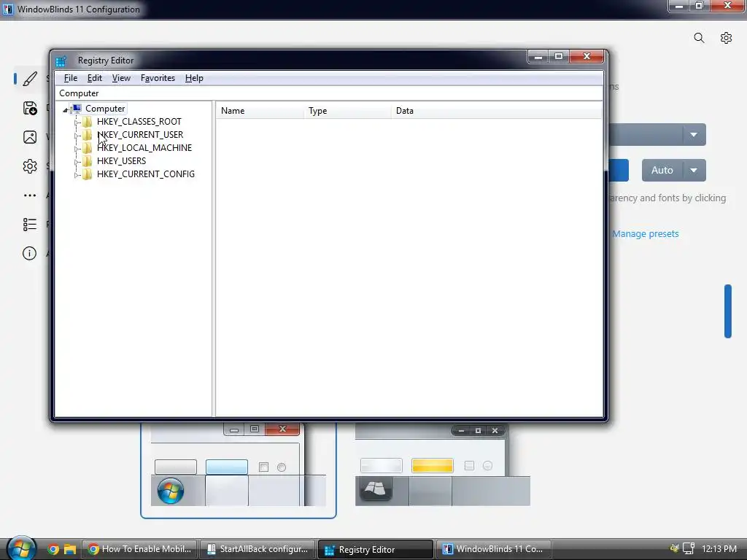This screenshot has width=747, height=560.
Task: Switch to WindowBlinds 11 Co... taskbar button
Action: (493, 549)
